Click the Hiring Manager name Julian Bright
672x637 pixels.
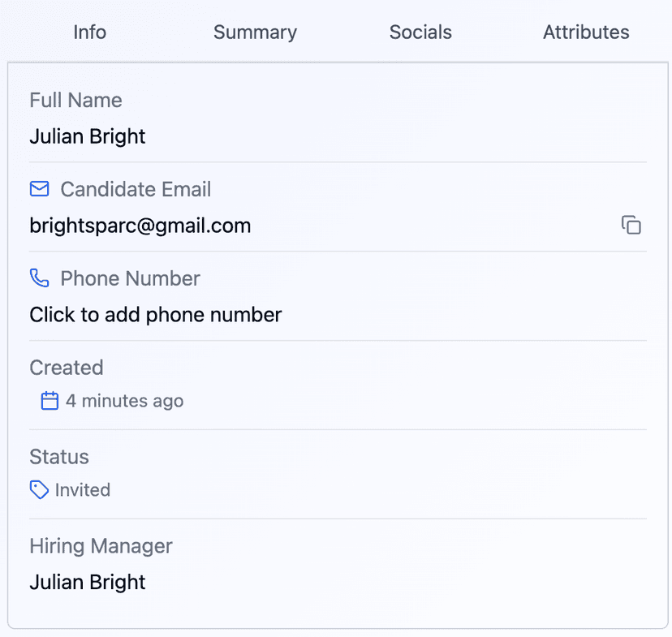click(88, 582)
